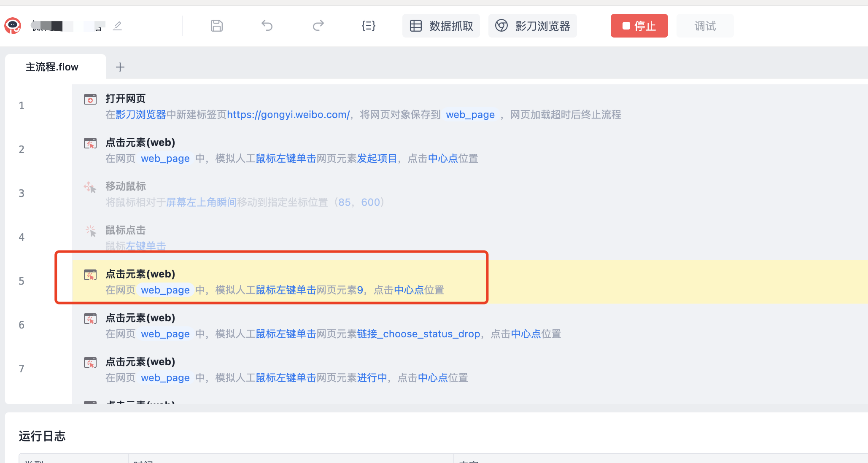Add a new flow tab with plus

(x=120, y=67)
